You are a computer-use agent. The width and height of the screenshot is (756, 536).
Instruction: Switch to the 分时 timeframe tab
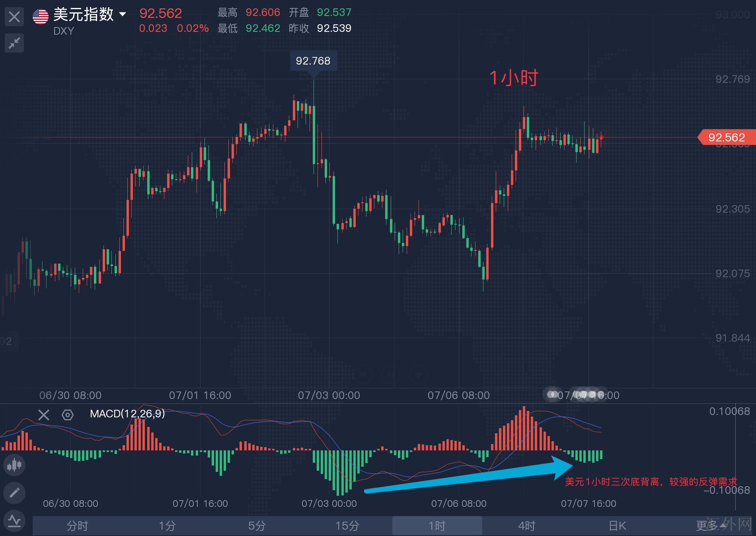pos(77,526)
